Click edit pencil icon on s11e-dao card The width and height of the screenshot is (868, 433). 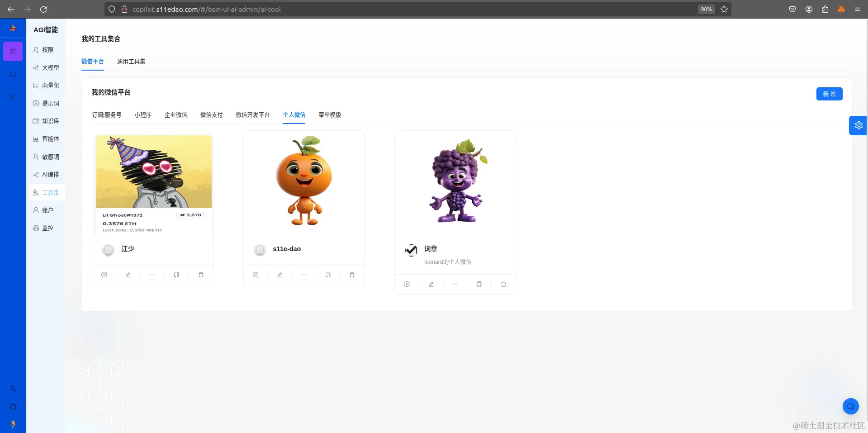pyautogui.click(x=280, y=275)
